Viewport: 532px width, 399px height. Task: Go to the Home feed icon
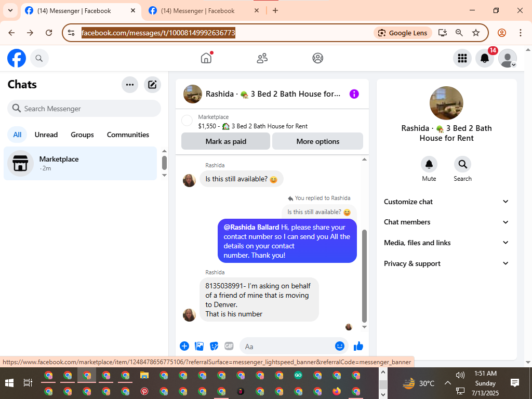(x=206, y=58)
